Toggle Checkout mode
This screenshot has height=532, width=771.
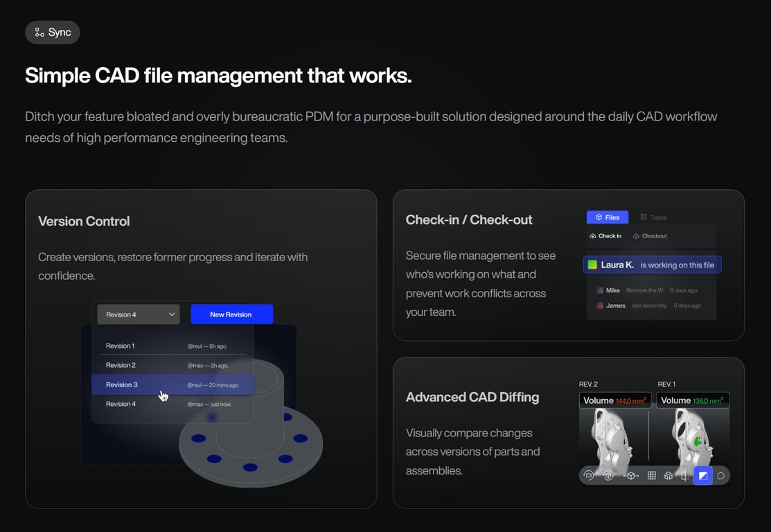click(x=650, y=236)
